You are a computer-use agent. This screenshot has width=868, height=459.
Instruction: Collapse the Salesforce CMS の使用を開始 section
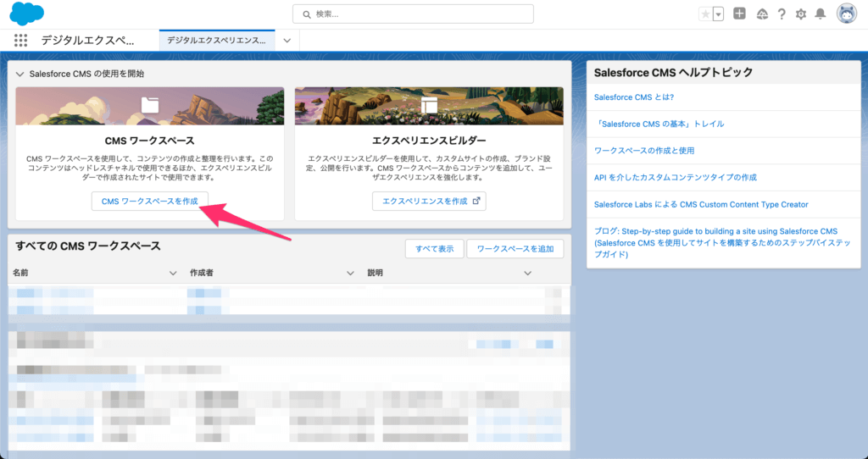coord(19,74)
